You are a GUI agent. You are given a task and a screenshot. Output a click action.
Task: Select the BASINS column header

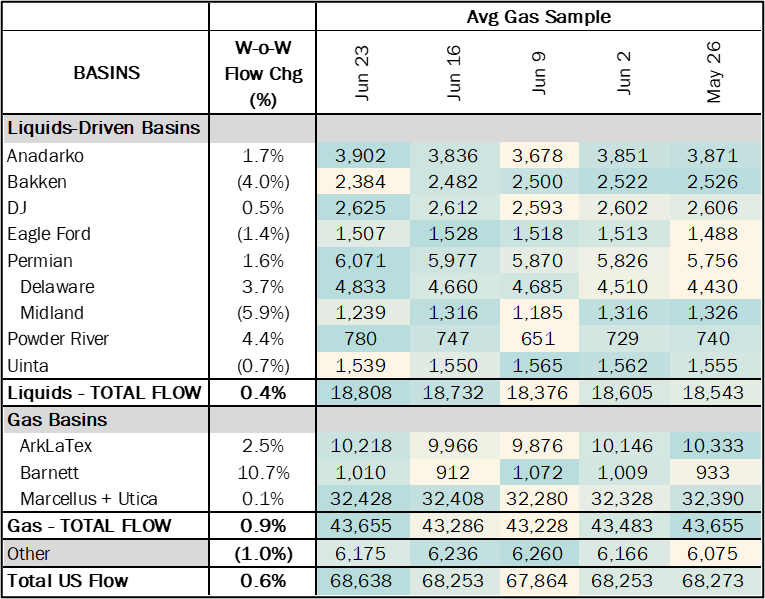tap(107, 73)
